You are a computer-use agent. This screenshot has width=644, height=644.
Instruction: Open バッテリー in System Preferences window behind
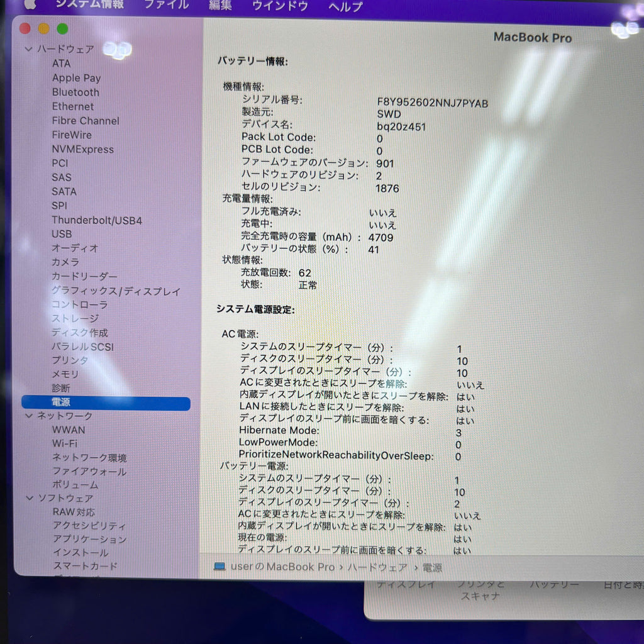click(x=553, y=584)
